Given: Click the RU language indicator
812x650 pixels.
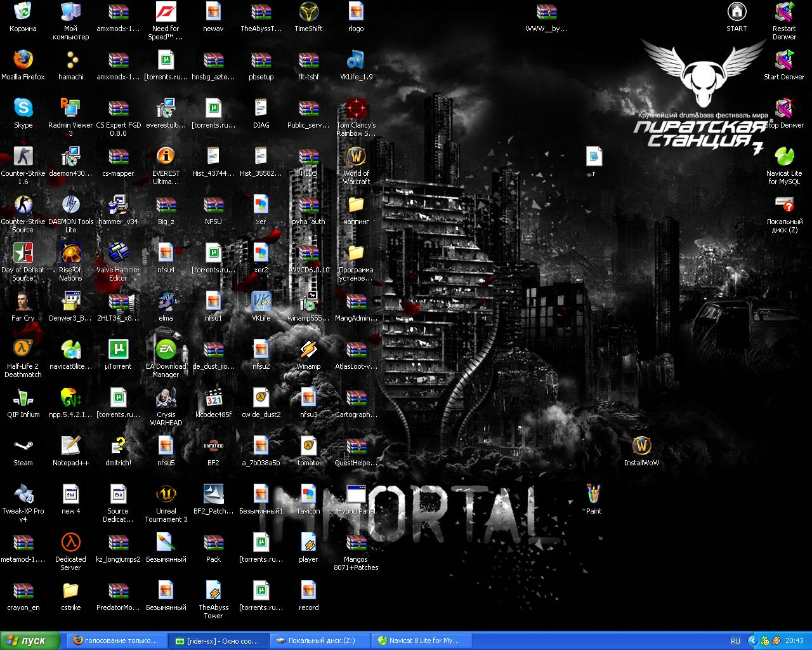Looking at the screenshot, I should pos(735,640).
